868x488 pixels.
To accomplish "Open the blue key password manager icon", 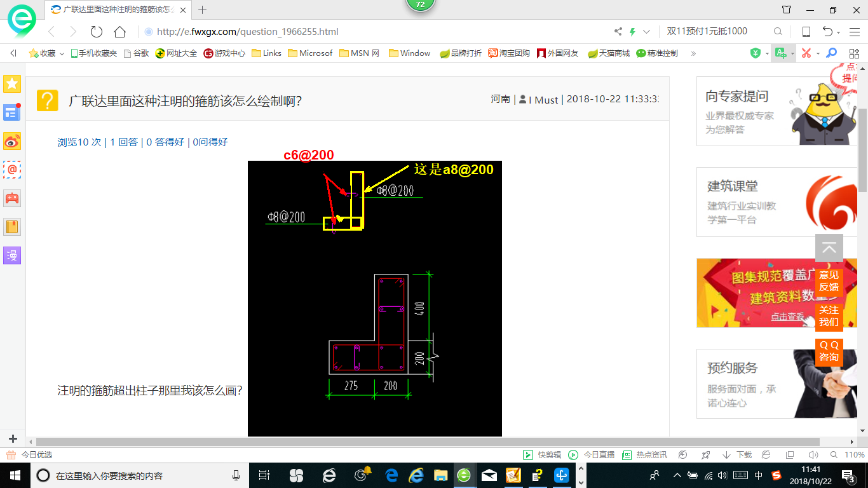I will pyautogui.click(x=831, y=53).
